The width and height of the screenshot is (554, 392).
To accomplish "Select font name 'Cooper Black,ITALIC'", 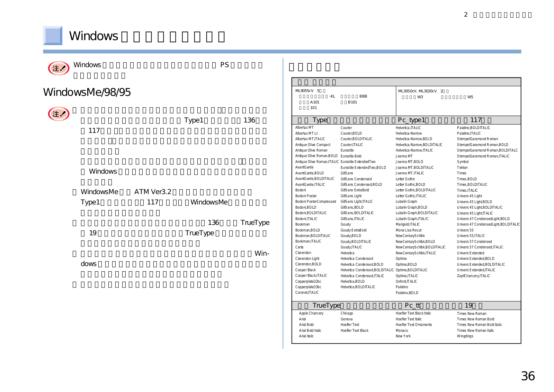I will tap(311, 276).
